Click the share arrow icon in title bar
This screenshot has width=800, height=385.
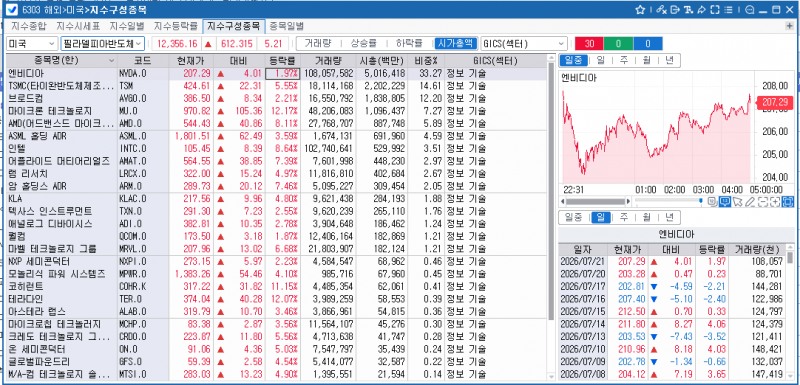(702, 10)
